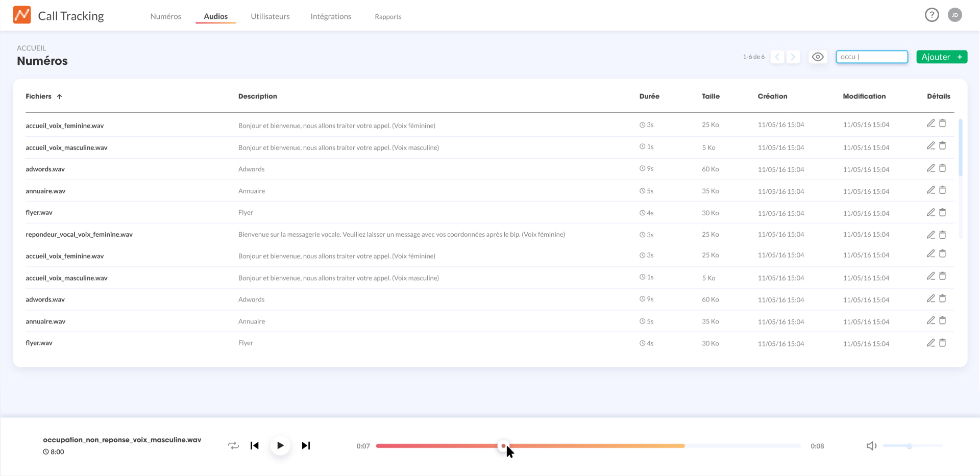Play the occupation_non_reponse audio file
Image resolution: width=980 pixels, height=476 pixels.
click(280, 445)
